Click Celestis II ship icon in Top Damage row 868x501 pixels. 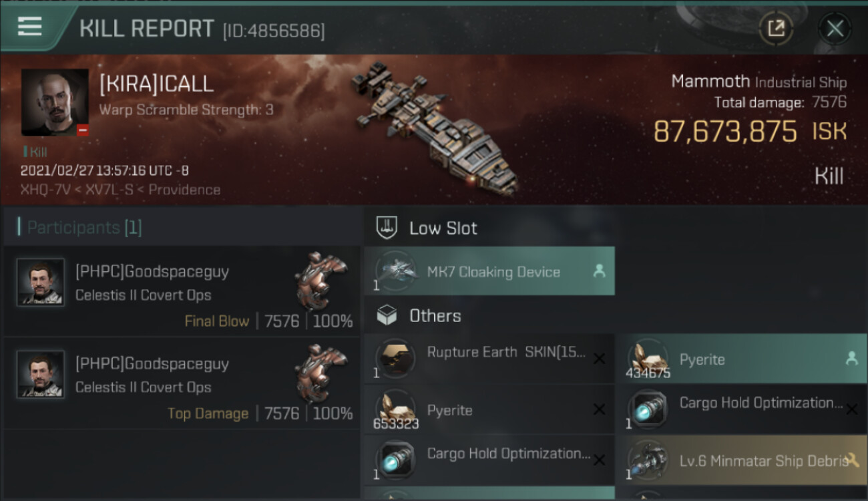[x=321, y=373]
